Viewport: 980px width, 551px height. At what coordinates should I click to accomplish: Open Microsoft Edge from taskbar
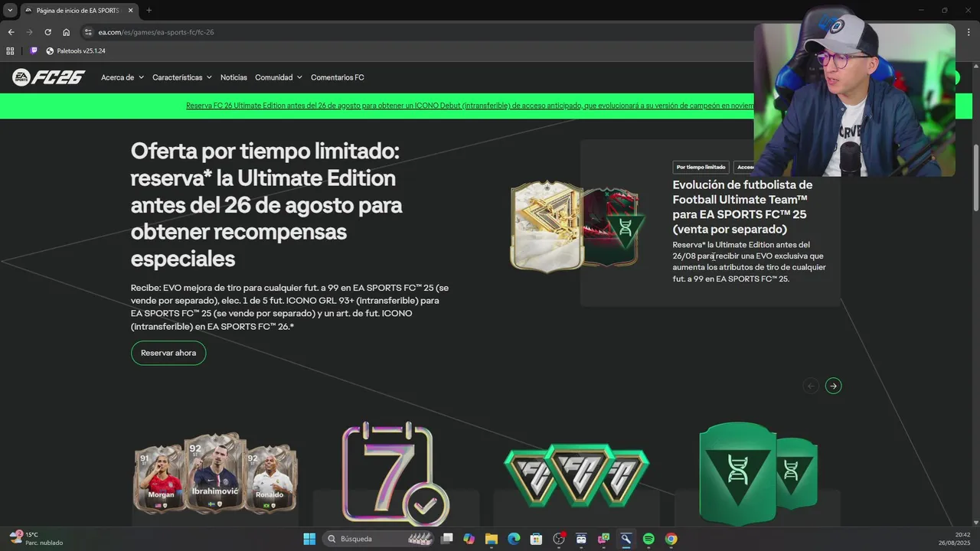[x=514, y=539]
